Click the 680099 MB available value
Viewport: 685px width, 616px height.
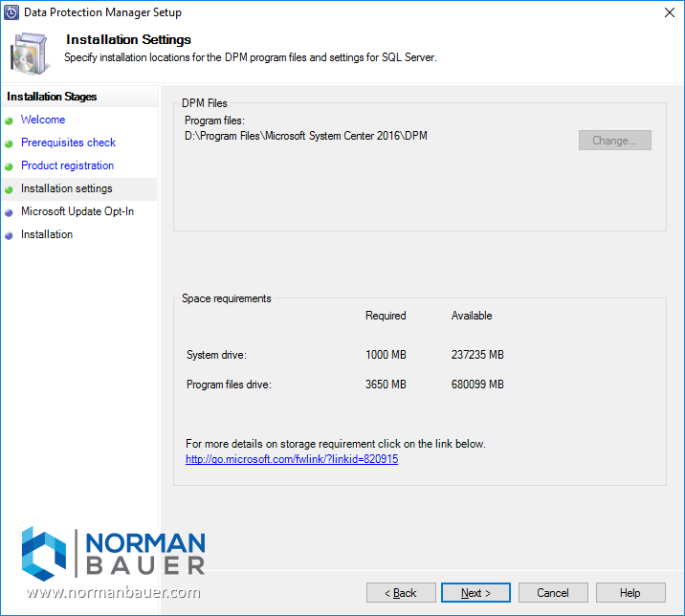point(477,385)
